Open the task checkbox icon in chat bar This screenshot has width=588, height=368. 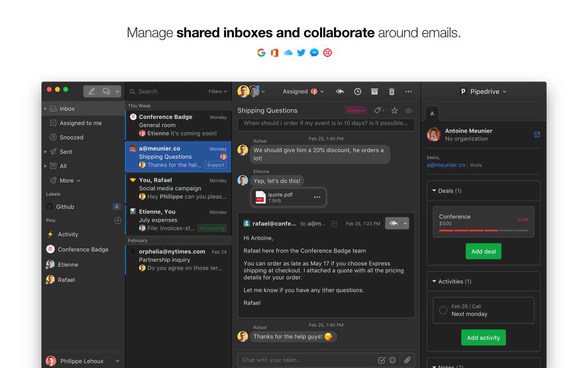click(x=382, y=360)
